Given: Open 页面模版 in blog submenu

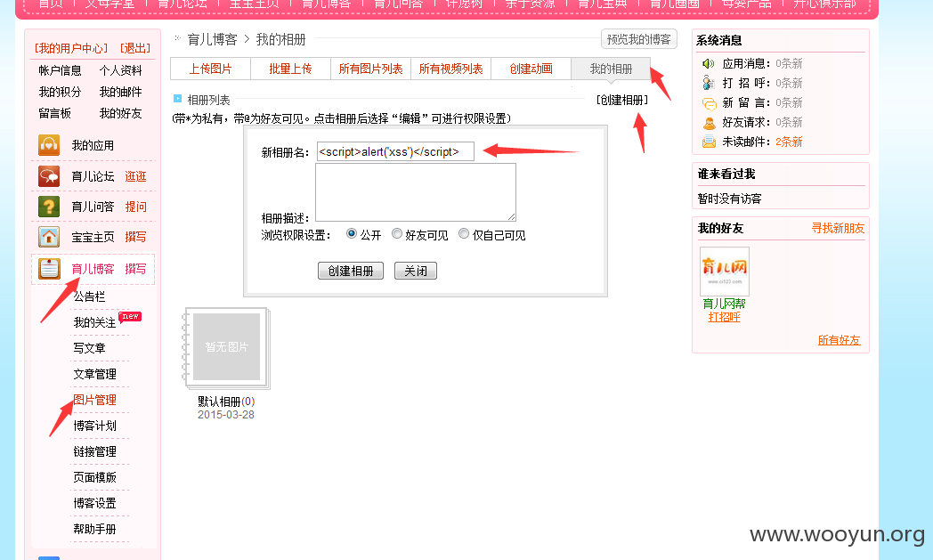Looking at the screenshot, I should tap(94, 477).
